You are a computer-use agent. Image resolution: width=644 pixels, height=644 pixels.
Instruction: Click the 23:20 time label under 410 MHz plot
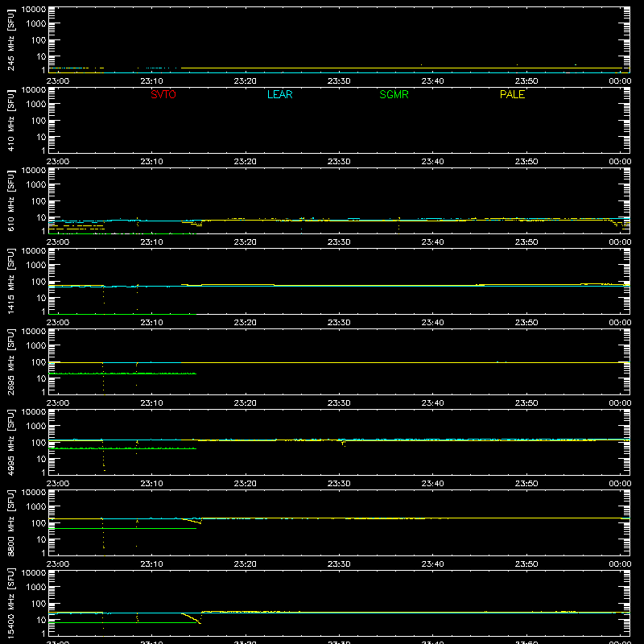[246, 162]
